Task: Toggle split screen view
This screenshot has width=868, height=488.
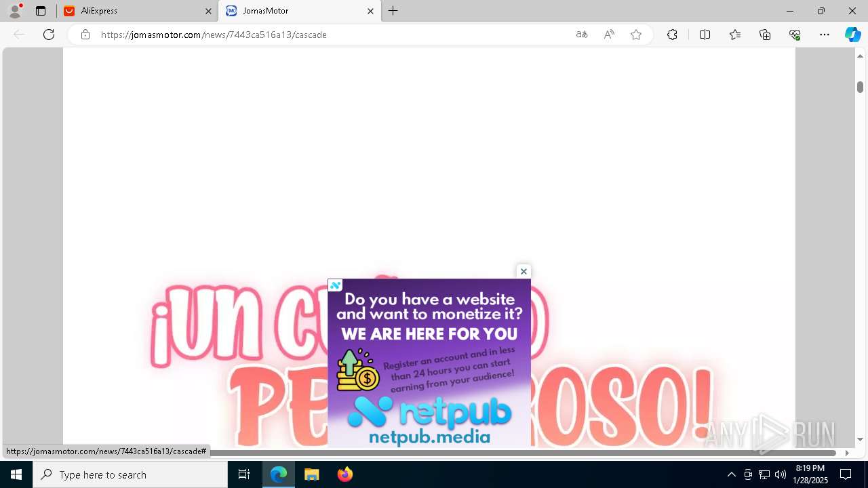Action: tap(705, 35)
